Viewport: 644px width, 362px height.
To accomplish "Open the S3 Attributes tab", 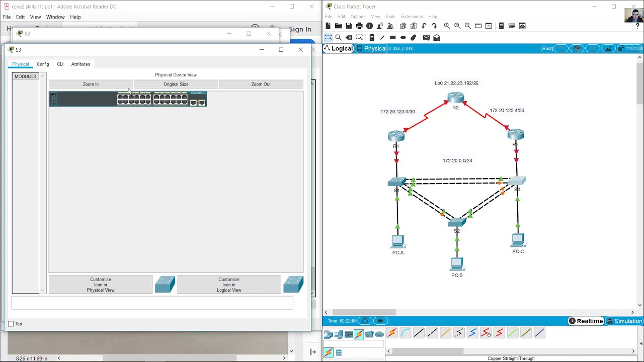I will pyautogui.click(x=80, y=64).
